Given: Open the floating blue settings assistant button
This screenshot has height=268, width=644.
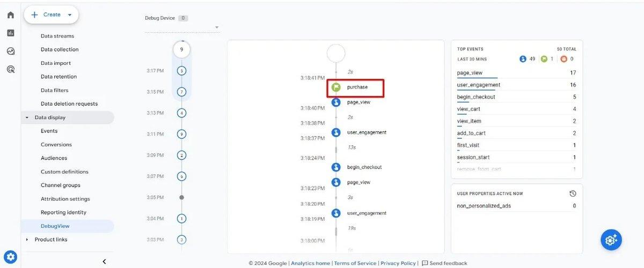Looking at the screenshot, I should pyautogui.click(x=611, y=240).
